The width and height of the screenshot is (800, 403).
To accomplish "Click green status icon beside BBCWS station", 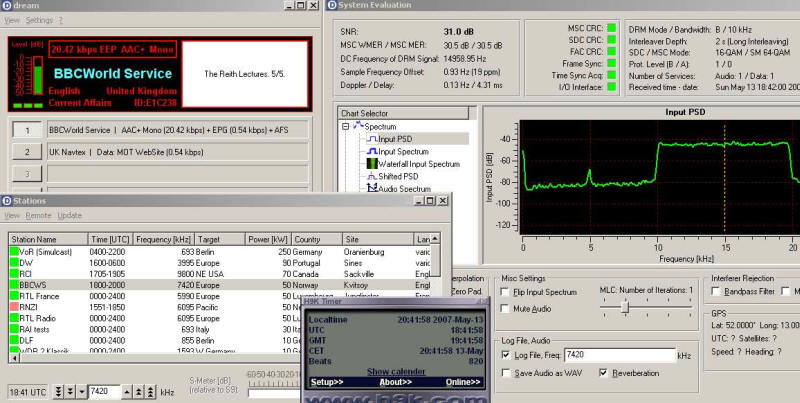I will (14, 285).
